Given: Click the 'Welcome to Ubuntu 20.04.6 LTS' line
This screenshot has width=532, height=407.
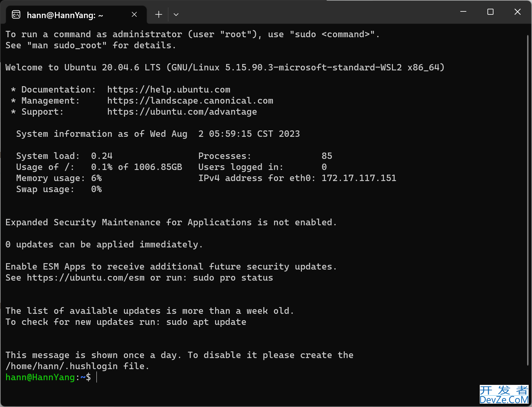Looking at the screenshot, I should pos(225,67).
